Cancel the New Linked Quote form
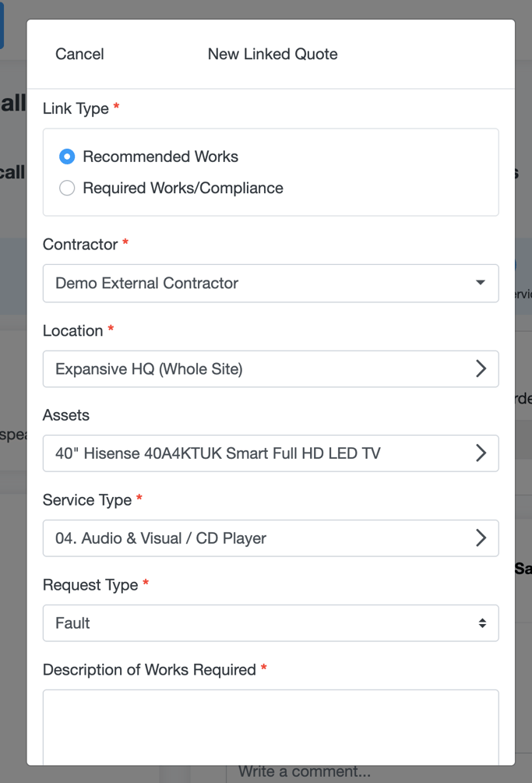This screenshot has height=783, width=532. point(79,54)
